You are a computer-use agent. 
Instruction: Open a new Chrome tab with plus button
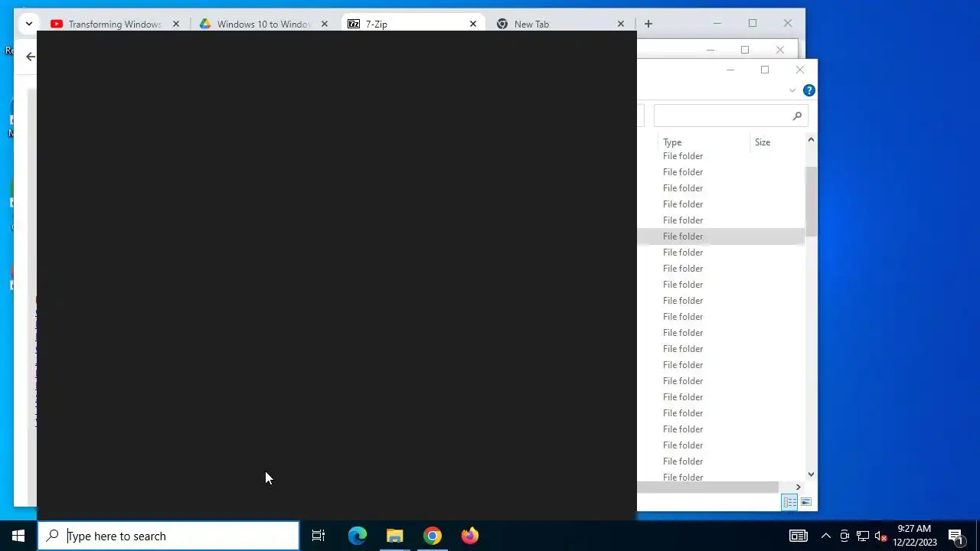(648, 24)
